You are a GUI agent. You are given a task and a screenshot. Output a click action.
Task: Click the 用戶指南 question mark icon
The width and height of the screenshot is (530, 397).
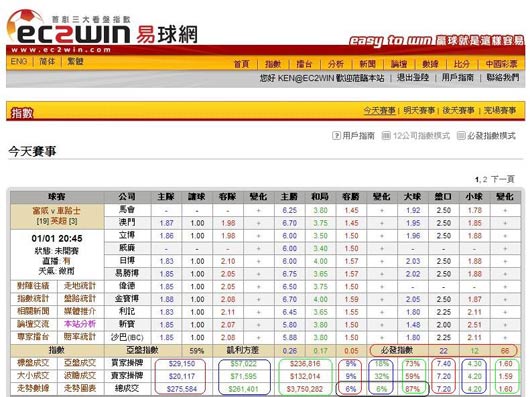coord(336,136)
